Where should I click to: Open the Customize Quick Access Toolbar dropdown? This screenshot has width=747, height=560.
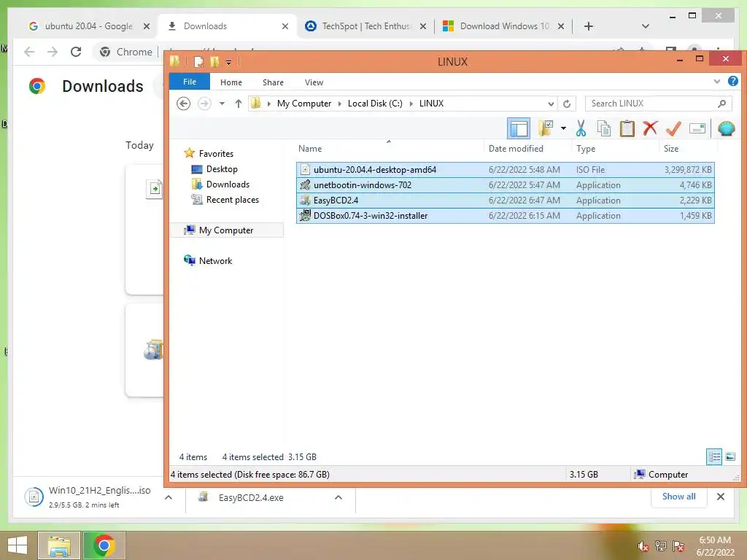pyautogui.click(x=228, y=63)
